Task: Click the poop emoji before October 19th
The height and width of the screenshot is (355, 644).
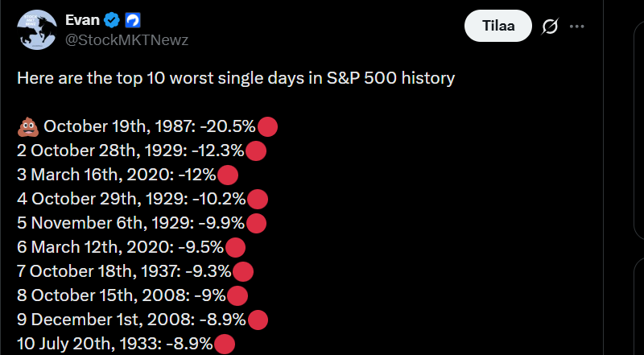Action: click(x=28, y=126)
